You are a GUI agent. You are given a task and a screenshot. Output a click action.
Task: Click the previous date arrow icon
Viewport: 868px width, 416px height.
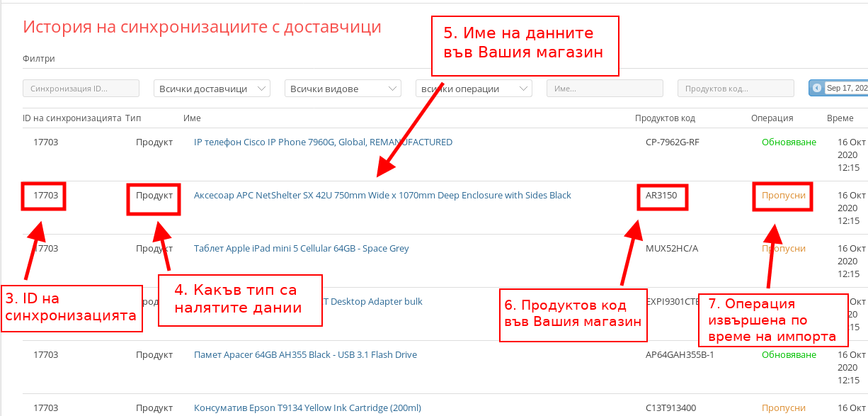point(817,88)
